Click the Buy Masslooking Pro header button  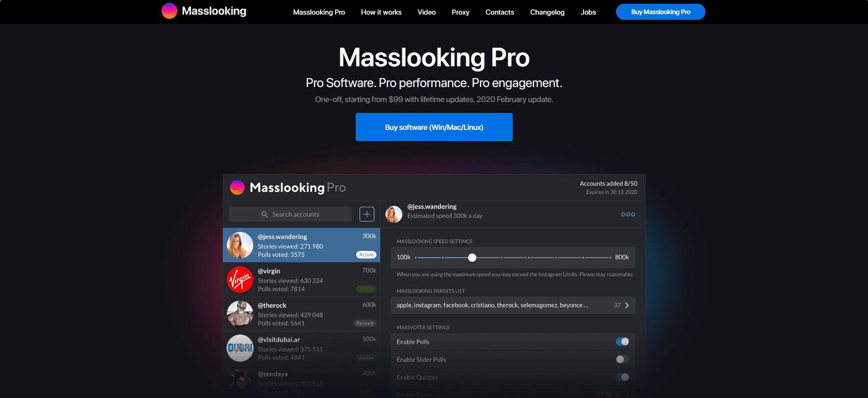coord(661,12)
